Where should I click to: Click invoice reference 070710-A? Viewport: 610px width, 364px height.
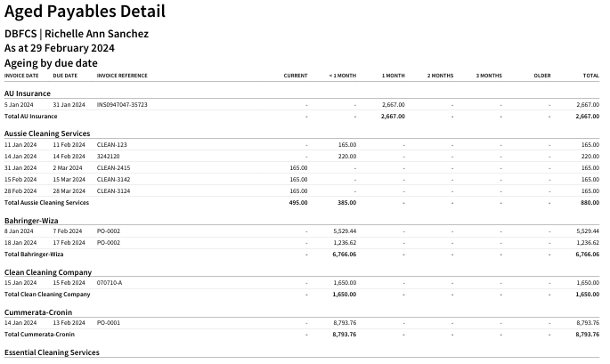point(110,283)
